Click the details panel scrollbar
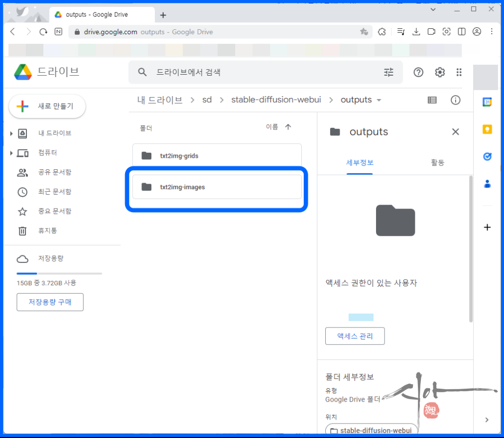The image size is (504, 438). [x=471, y=249]
